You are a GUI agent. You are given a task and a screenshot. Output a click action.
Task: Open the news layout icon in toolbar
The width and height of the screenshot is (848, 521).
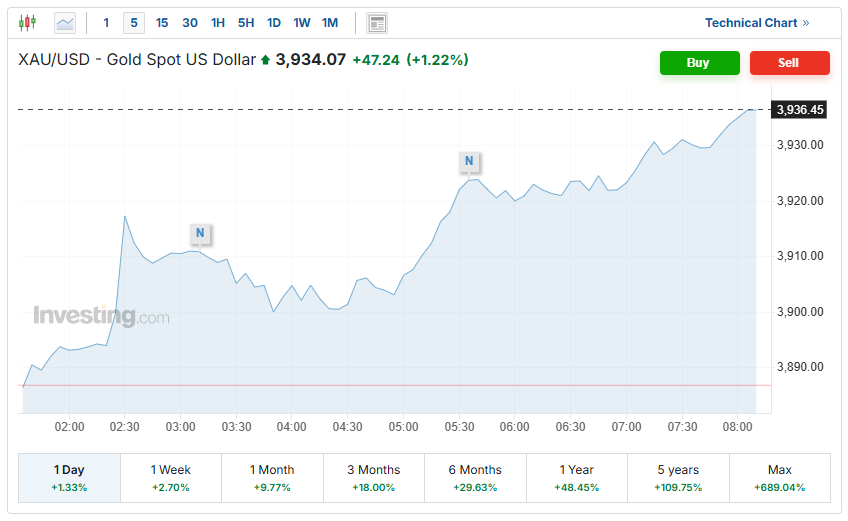coord(376,22)
